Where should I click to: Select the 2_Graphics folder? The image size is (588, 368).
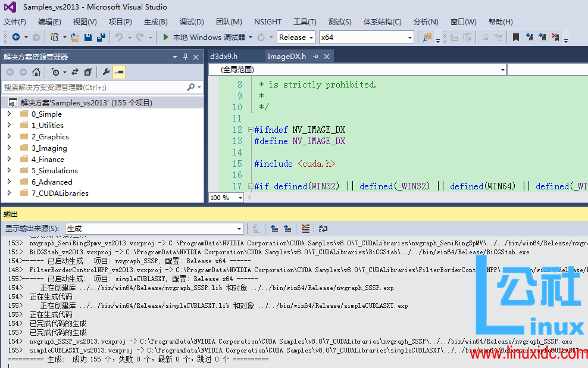point(50,136)
